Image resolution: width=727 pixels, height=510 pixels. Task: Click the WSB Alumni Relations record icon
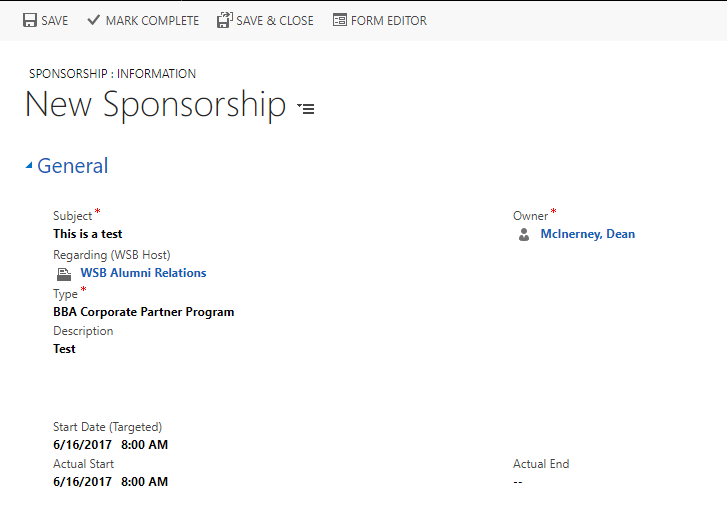64,273
